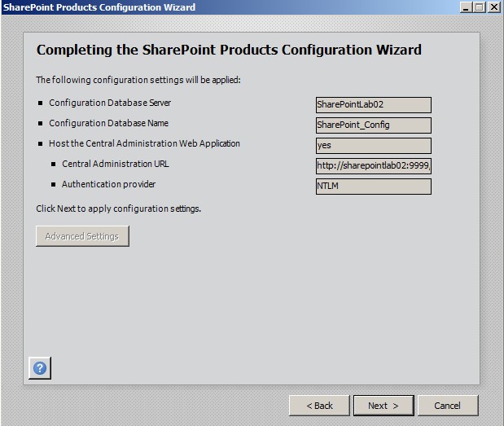Click the Configuration Database Name label
Image resolution: width=504 pixels, height=426 pixels.
coord(109,124)
